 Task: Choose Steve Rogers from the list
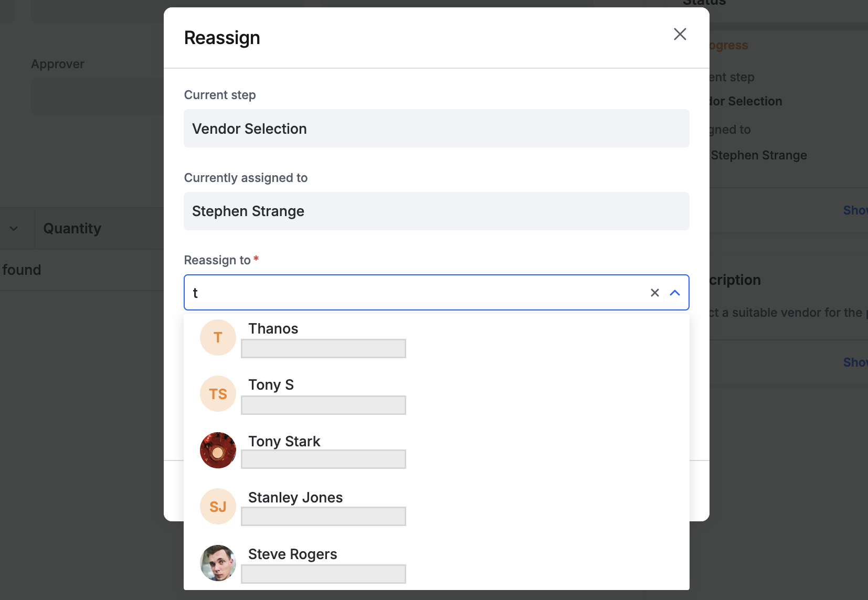[x=292, y=554]
